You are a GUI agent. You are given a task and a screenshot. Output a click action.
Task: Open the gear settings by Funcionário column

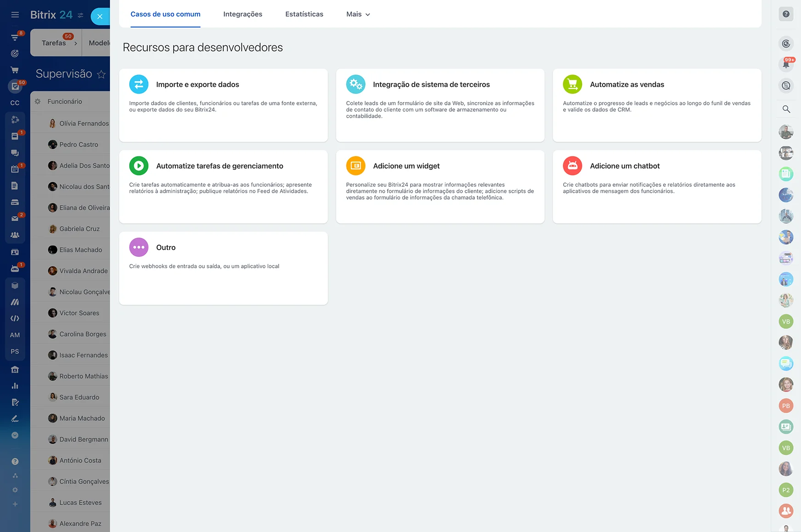tap(38, 101)
